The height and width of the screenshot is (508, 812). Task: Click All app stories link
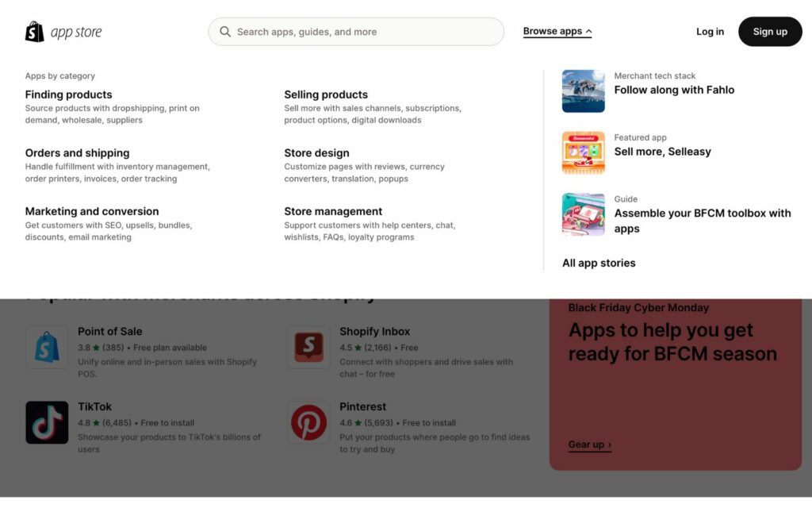click(x=599, y=263)
